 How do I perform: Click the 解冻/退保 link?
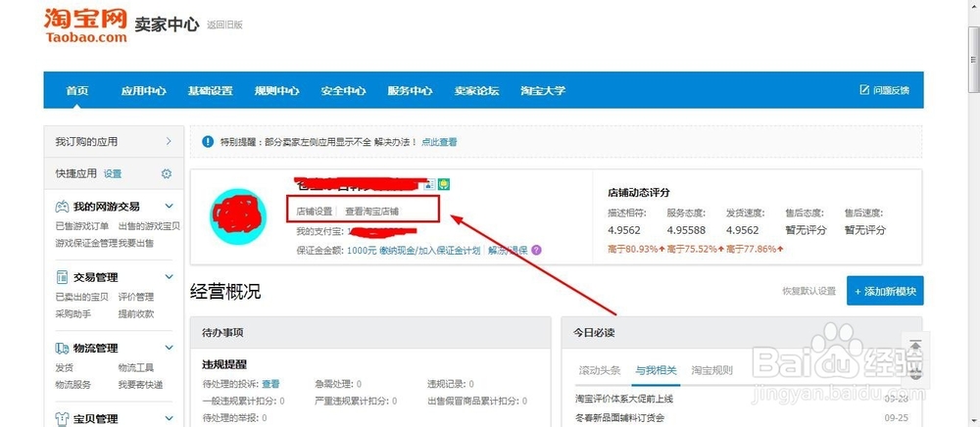(508, 251)
